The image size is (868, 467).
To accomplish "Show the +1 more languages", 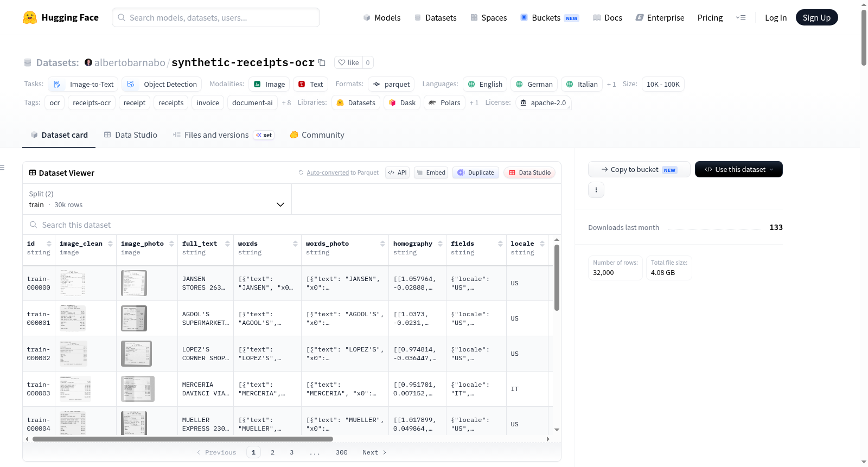I will (611, 84).
